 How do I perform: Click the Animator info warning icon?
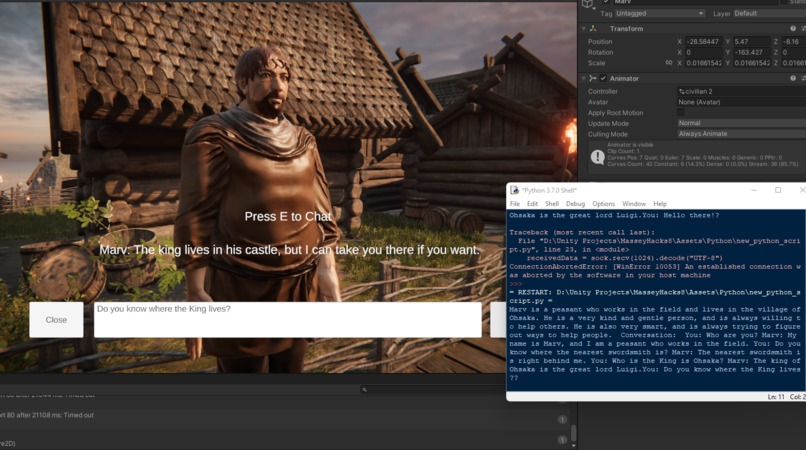597,156
